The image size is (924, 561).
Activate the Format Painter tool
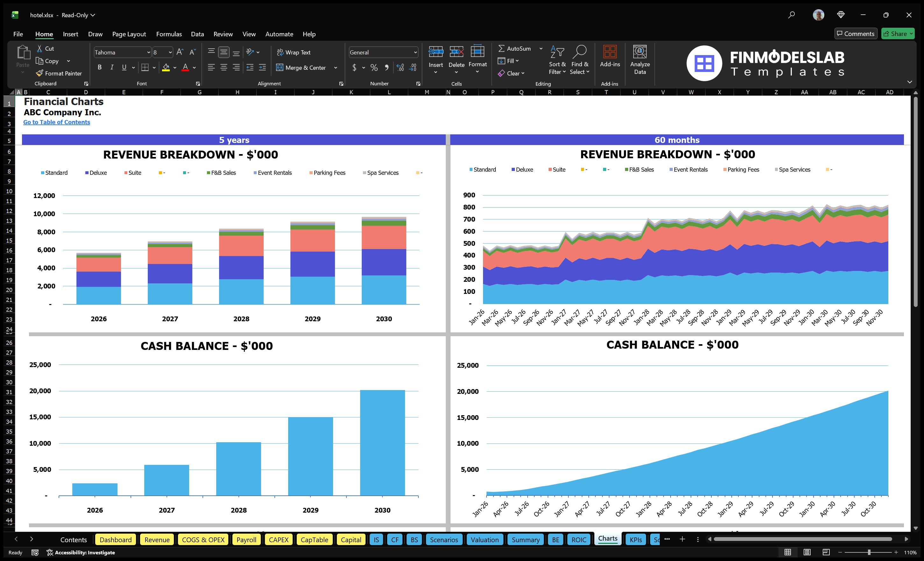pos(59,73)
